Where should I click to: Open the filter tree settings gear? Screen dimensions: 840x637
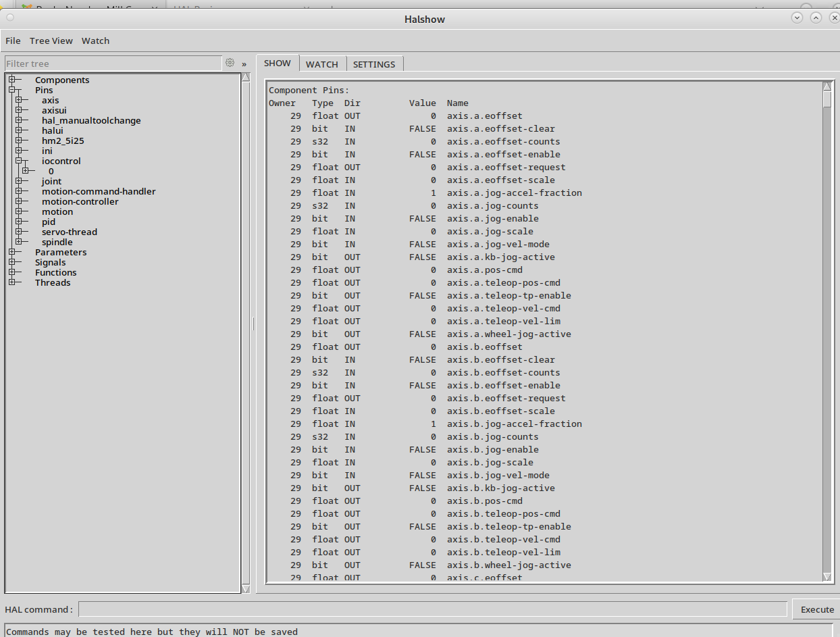[230, 63]
